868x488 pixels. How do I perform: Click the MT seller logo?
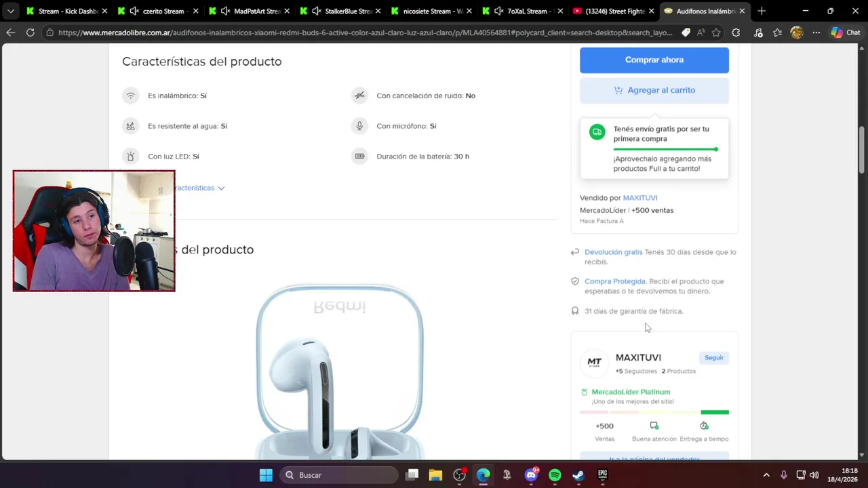click(594, 363)
